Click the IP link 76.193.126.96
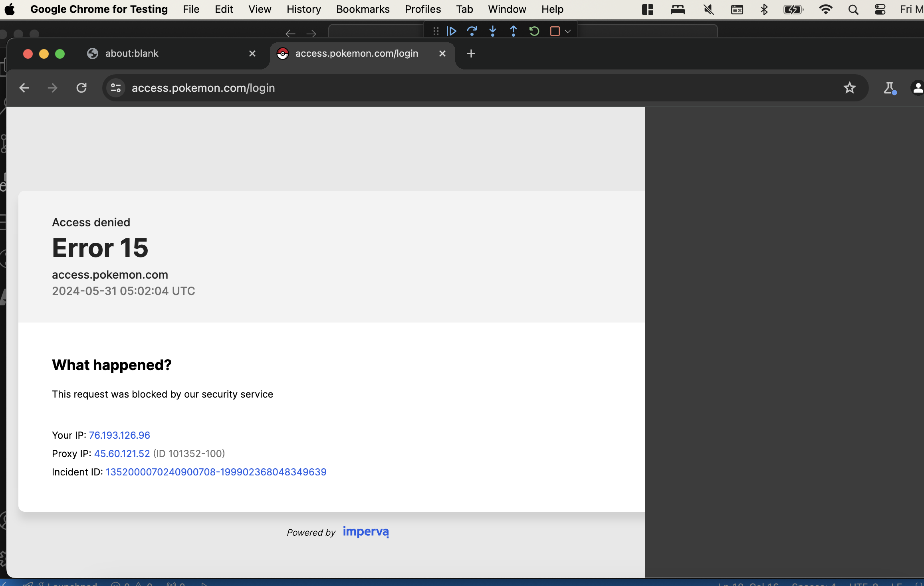This screenshot has height=586, width=924. [119, 435]
